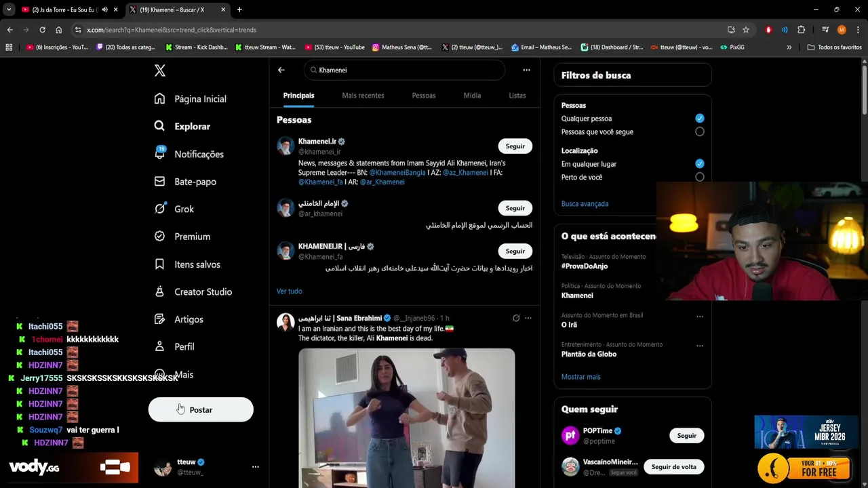868x488 pixels.
Task: Open options for Plantão da Globo trend
Action: pyautogui.click(x=700, y=346)
